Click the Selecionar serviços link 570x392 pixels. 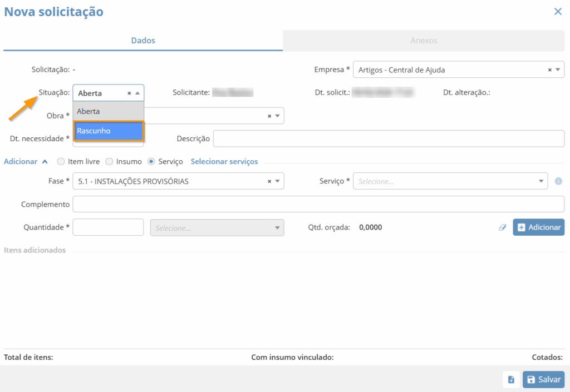point(224,162)
